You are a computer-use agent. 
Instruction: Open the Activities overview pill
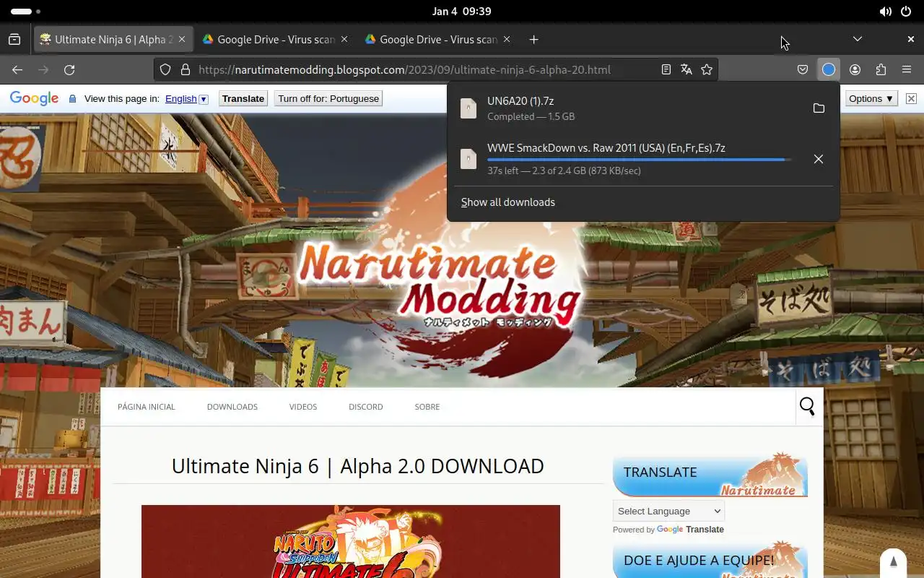[x=25, y=12]
